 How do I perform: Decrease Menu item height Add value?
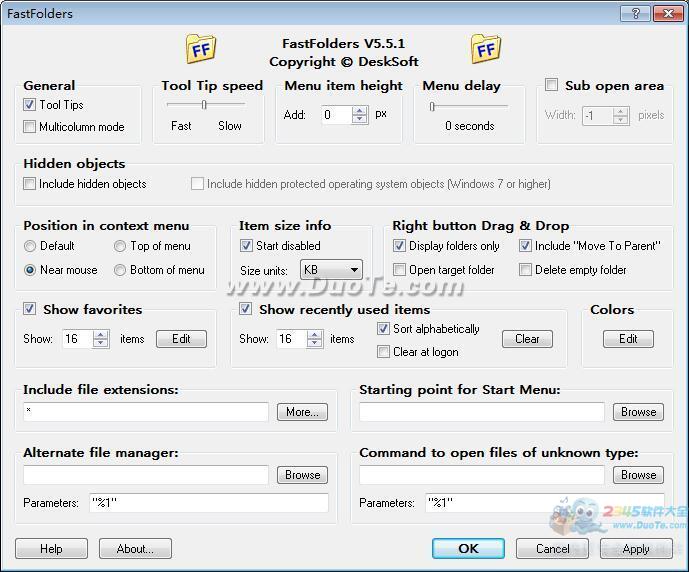(360, 119)
